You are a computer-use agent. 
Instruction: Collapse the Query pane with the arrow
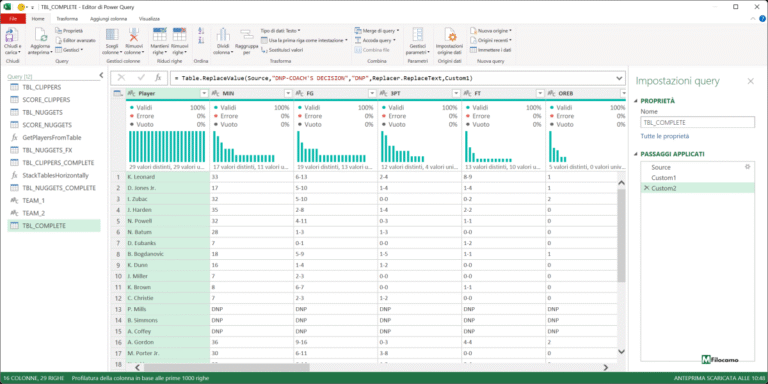point(101,75)
